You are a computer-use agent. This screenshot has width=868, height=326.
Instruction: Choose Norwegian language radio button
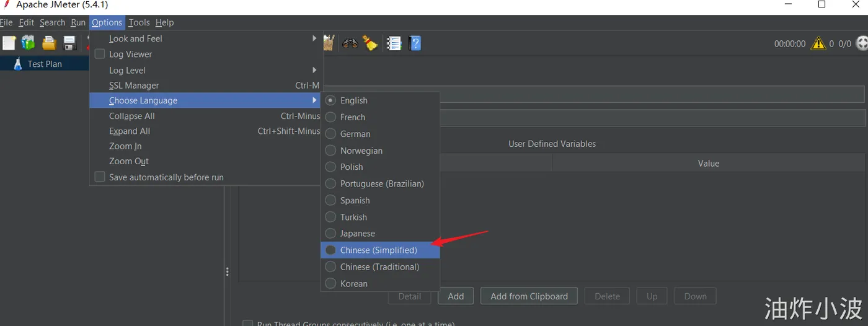[x=330, y=151]
